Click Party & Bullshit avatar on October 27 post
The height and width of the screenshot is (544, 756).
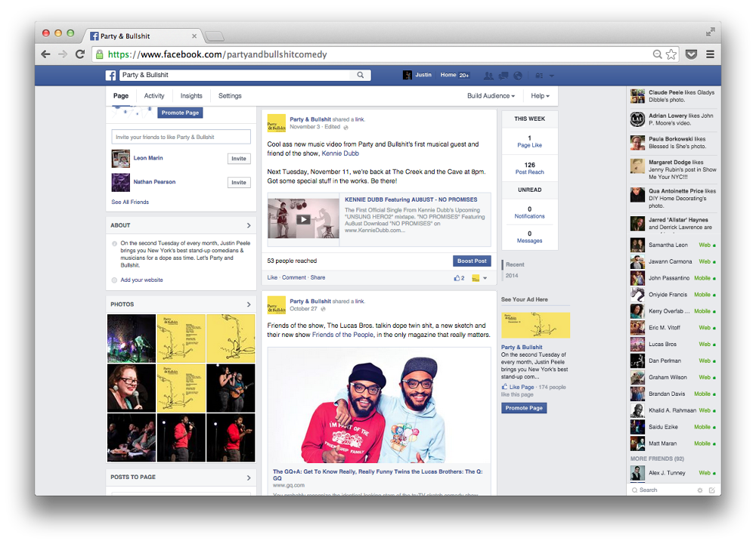pos(276,305)
